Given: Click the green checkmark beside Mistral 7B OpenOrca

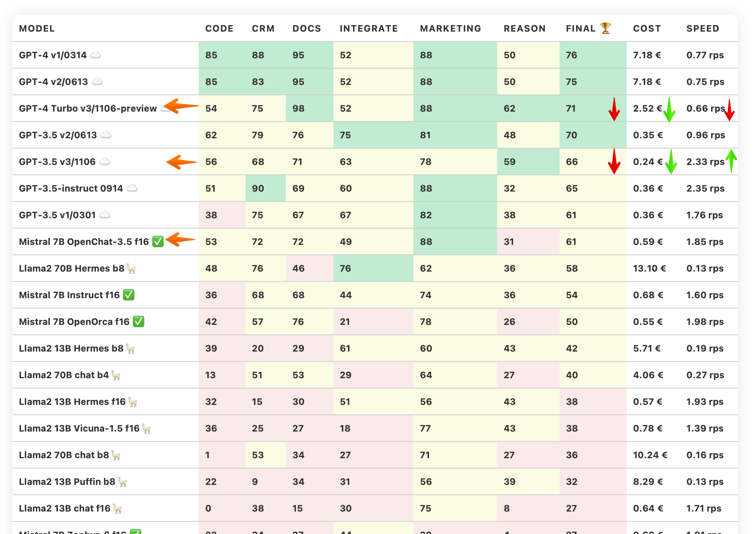Looking at the screenshot, I should pos(139,321).
